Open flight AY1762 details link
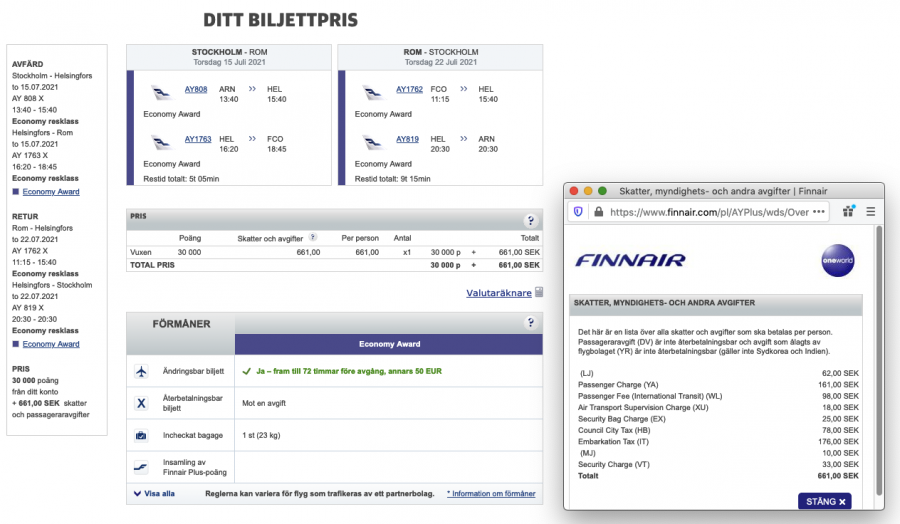Image resolution: width=900 pixels, height=524 pixels. click(410, 89)
